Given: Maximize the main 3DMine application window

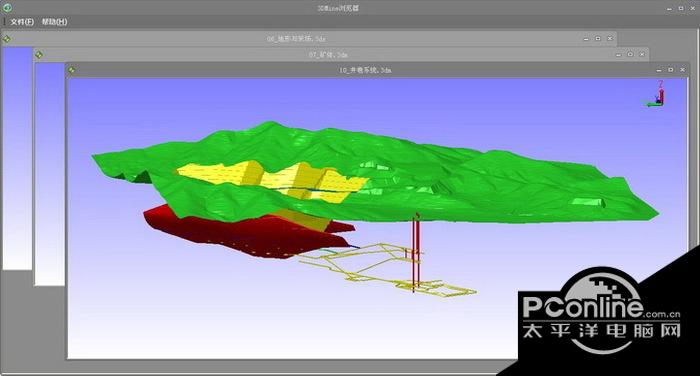Looking at the screenshot, I should coord(681,8).
